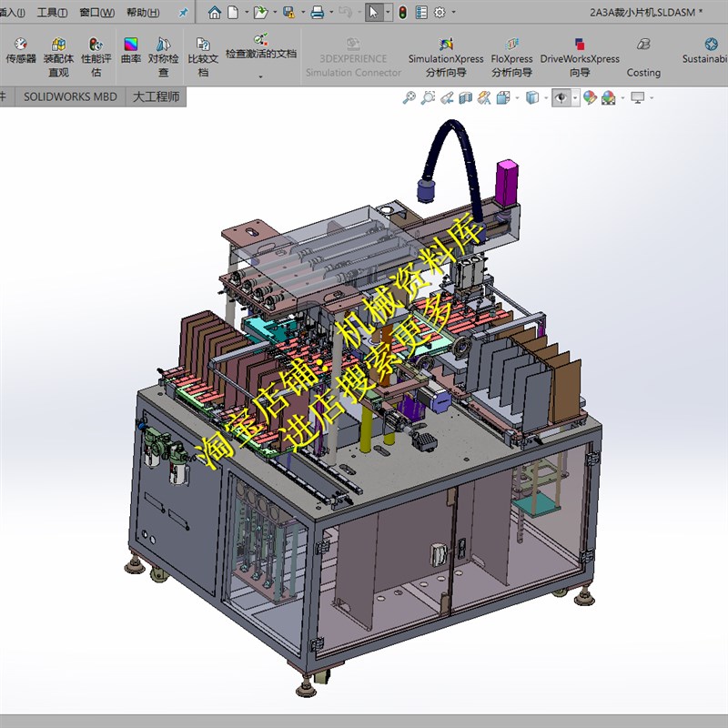The height and width of the screenshot is (728, 728).
Task: Switch to SOLIDWORKS MBD tab
Action: tap(70, 97)
